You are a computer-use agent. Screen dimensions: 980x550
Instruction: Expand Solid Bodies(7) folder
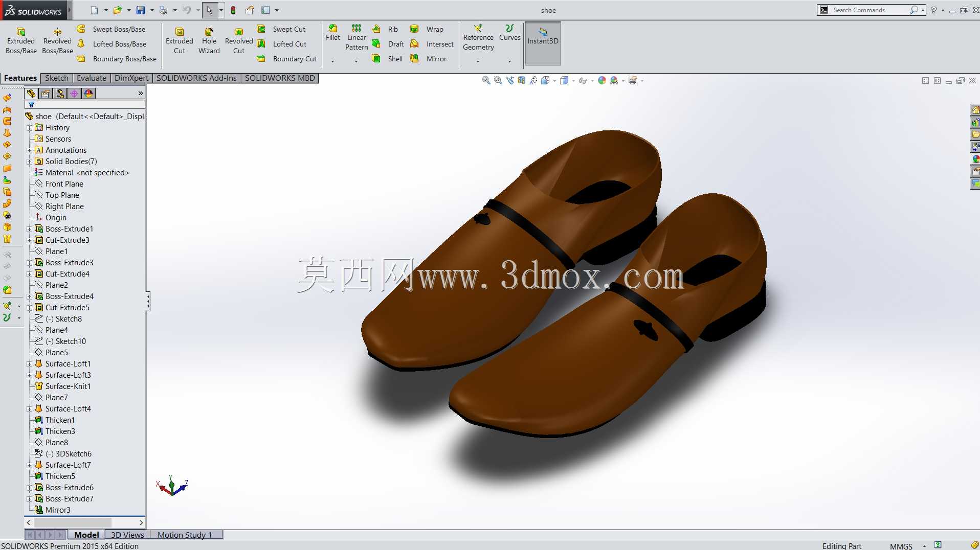(30, 162)
